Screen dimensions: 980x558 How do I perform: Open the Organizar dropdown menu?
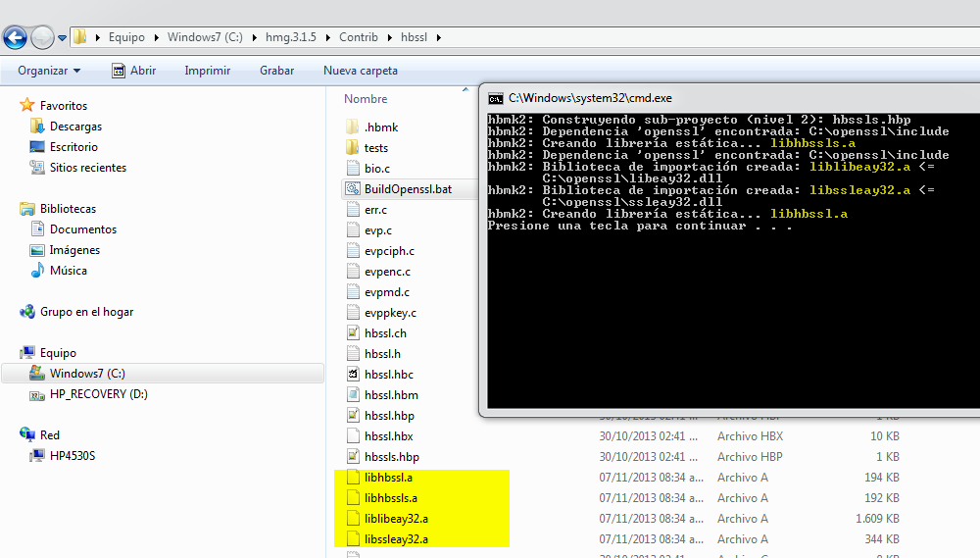49,71
